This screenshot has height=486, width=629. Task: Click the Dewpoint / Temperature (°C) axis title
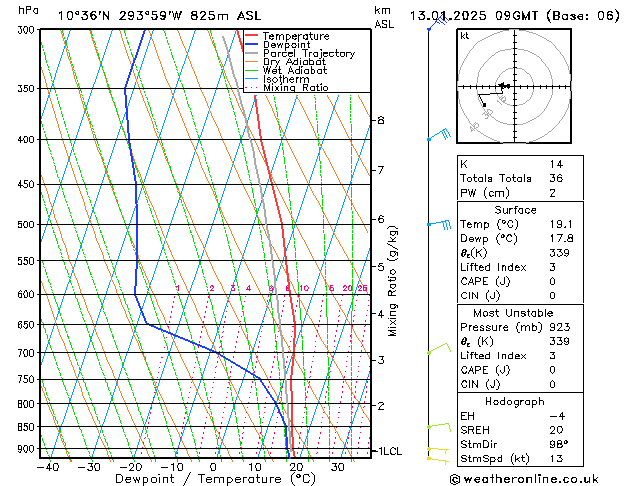click(x=215, y=479)
